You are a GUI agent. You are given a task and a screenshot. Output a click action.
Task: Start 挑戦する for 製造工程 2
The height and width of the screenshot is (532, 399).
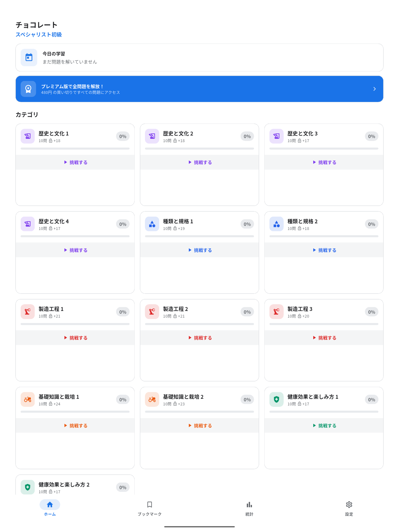point(199,338)
